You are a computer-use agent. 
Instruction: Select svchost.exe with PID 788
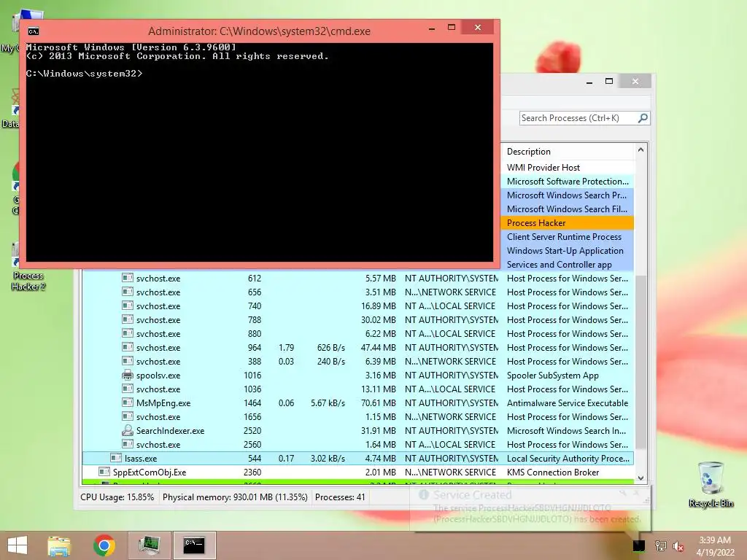(357, 319)
